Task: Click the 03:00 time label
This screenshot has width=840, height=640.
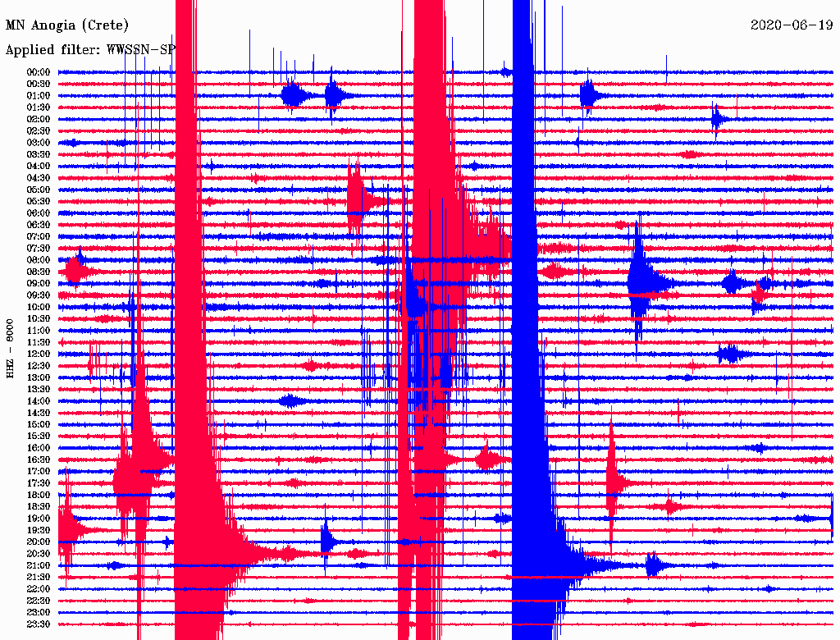Action: pos(39,143)
